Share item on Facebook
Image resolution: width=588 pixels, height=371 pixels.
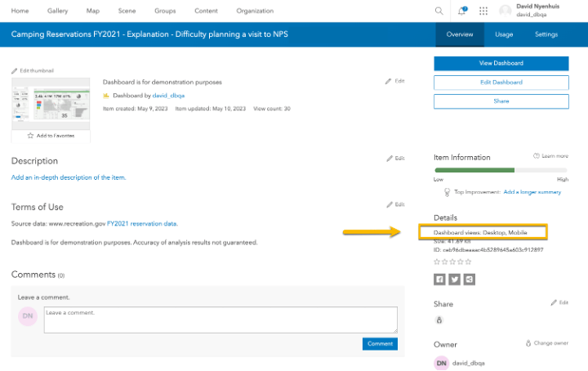(439, 279)
